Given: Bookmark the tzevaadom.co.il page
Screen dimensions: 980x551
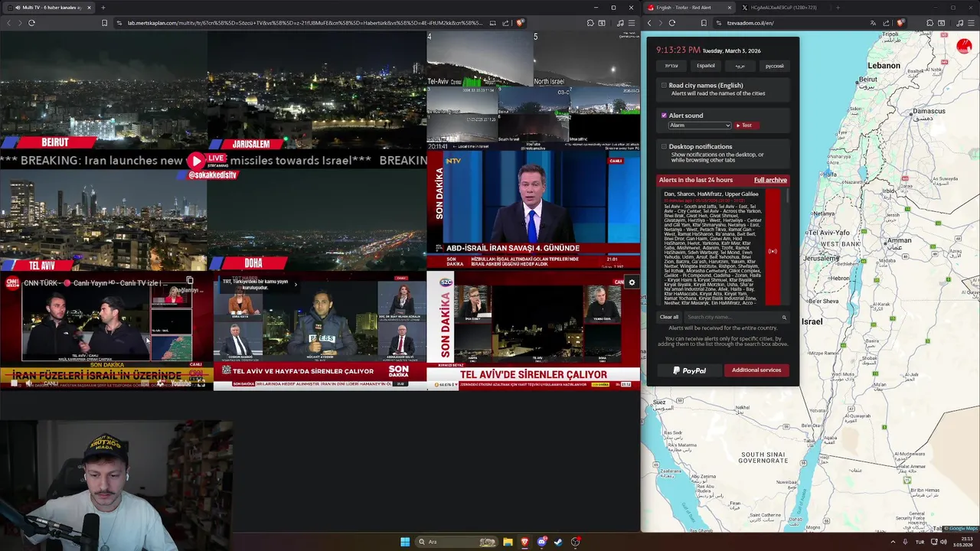Looking at the screenshot, I should [704, 23].
